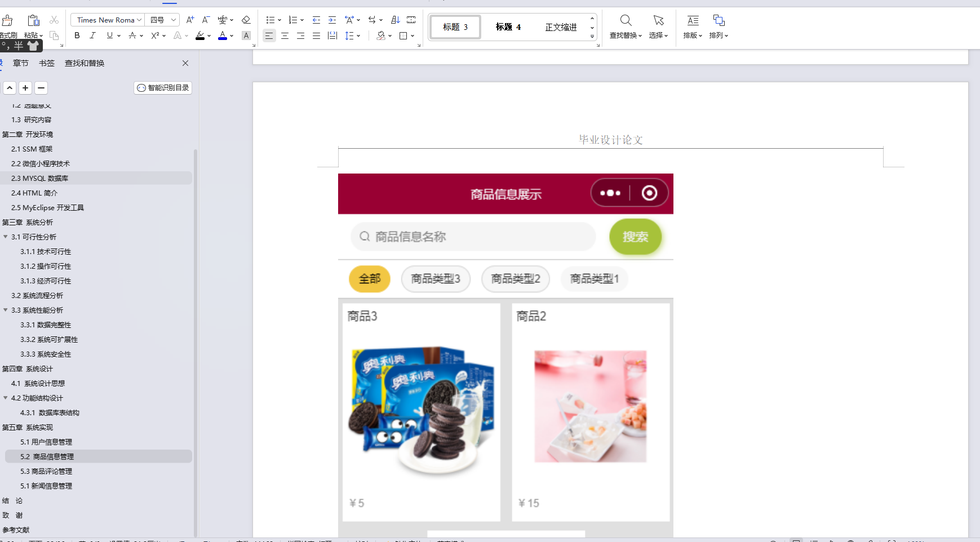Apply the 标题 3 style
The width and height of the screenshot is (980, 542).
coord(455,27)
